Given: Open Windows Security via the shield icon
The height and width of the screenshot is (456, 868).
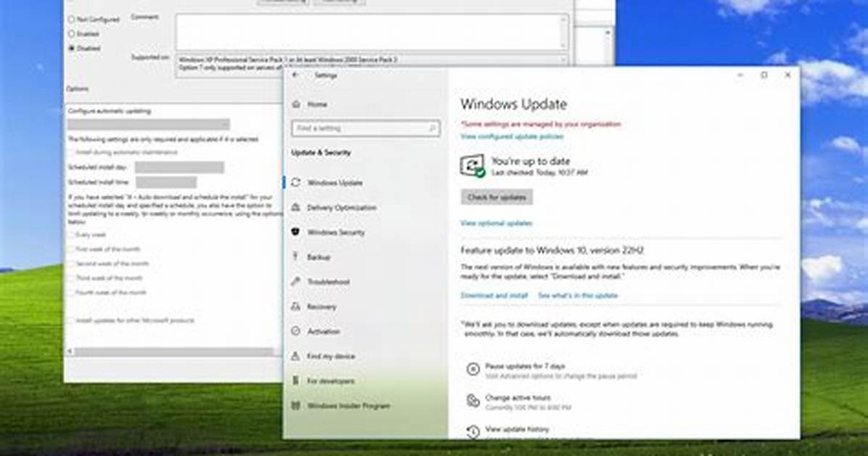Looking at the screenshot, I should [x=295, y=232].
